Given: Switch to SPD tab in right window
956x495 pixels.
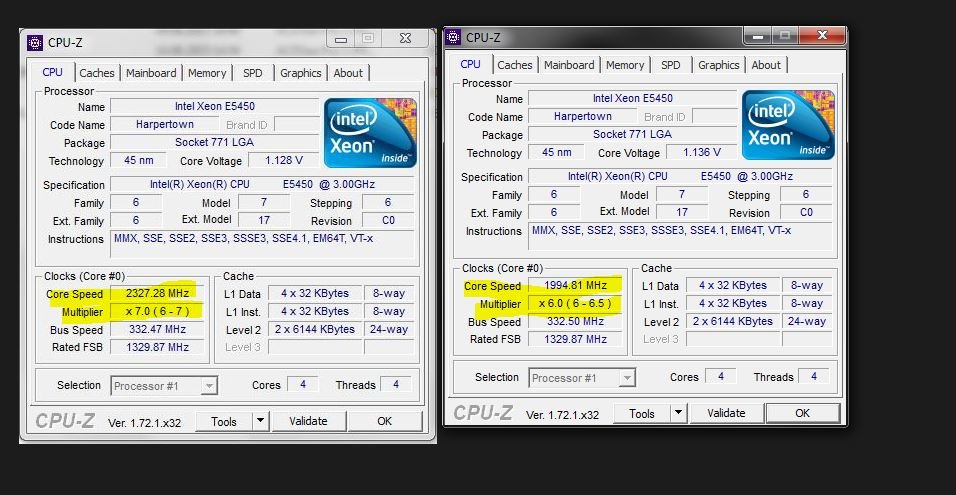Looking at the screenshot, I should [671, 65].
